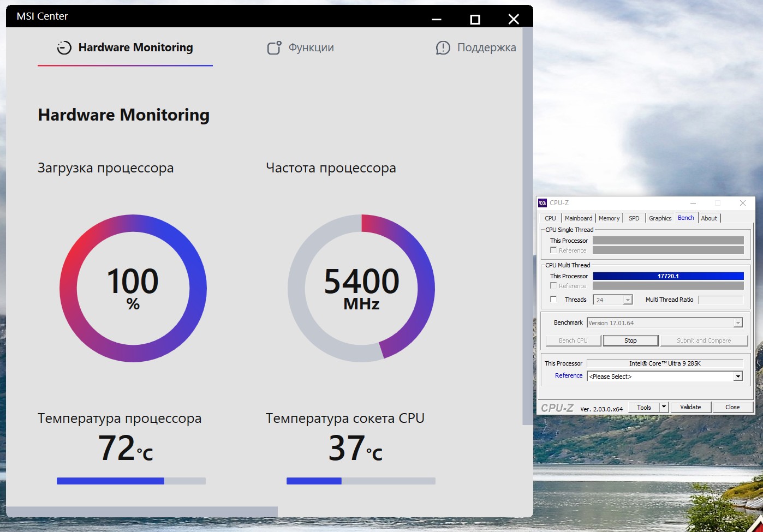Enable Multi Thread Reference checkbox
Viewport: 763px width, 532px height.
pyautogui.click(x=553, y=285)
